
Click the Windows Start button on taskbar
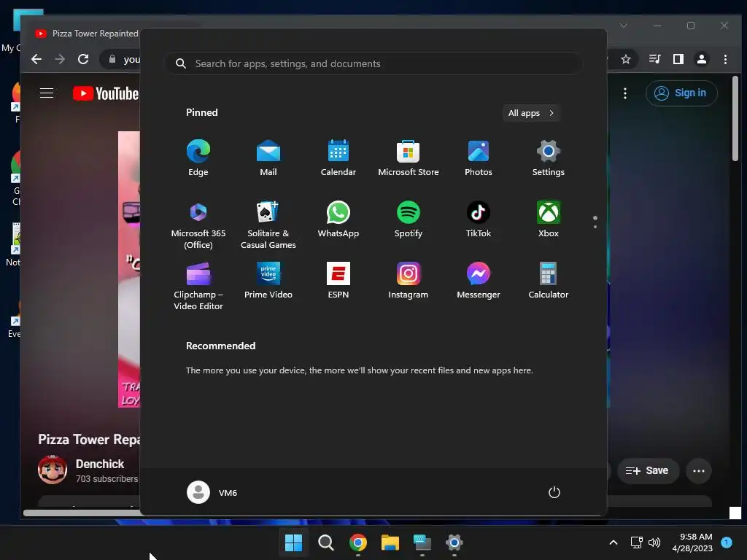[x=293, y=542]
